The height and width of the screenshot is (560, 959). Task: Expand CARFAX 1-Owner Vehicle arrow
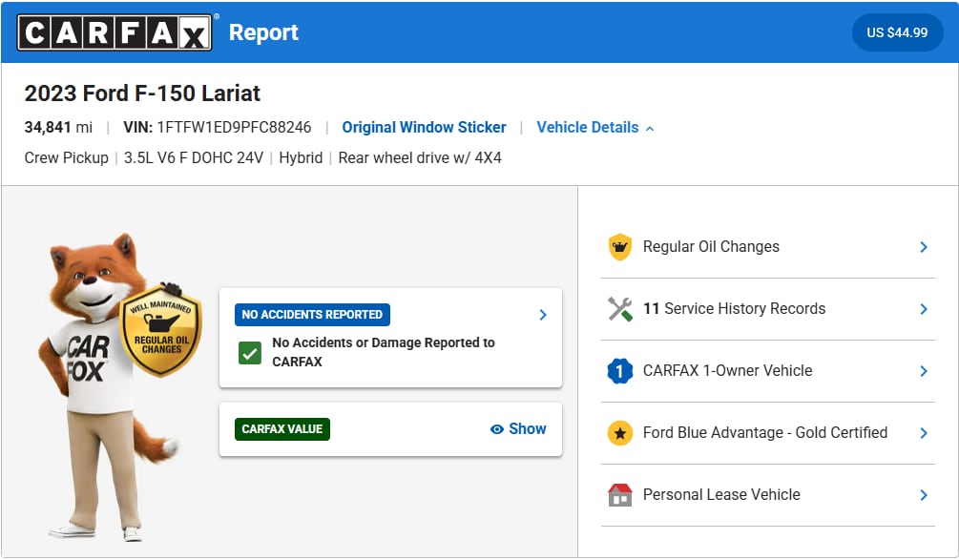924,371
